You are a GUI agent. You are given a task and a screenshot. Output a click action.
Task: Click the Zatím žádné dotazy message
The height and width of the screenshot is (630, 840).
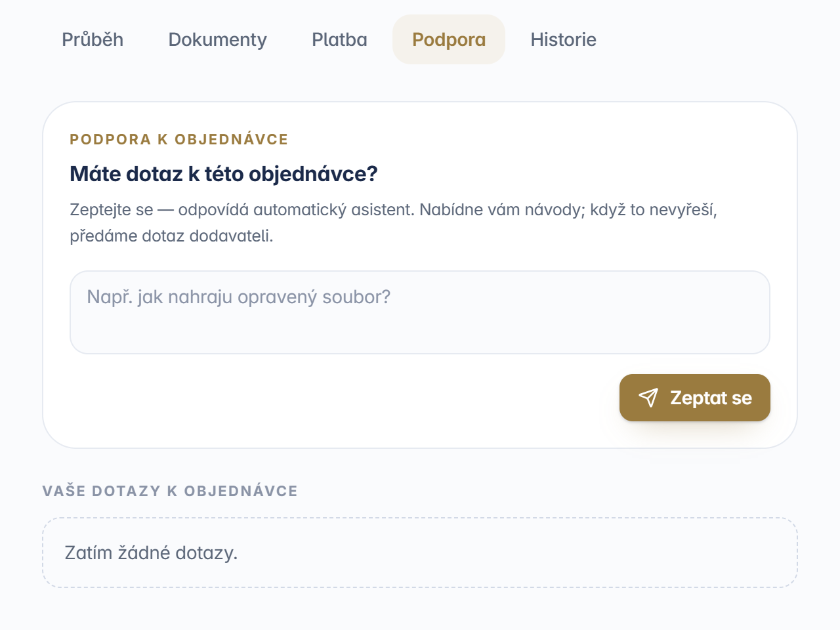coord(151,553)
